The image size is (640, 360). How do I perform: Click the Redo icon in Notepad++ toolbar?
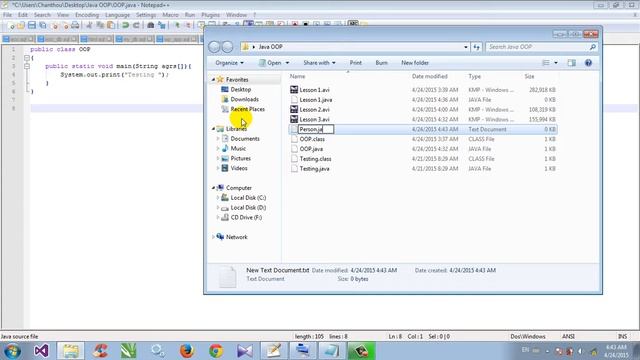click(x=136, y=25)
